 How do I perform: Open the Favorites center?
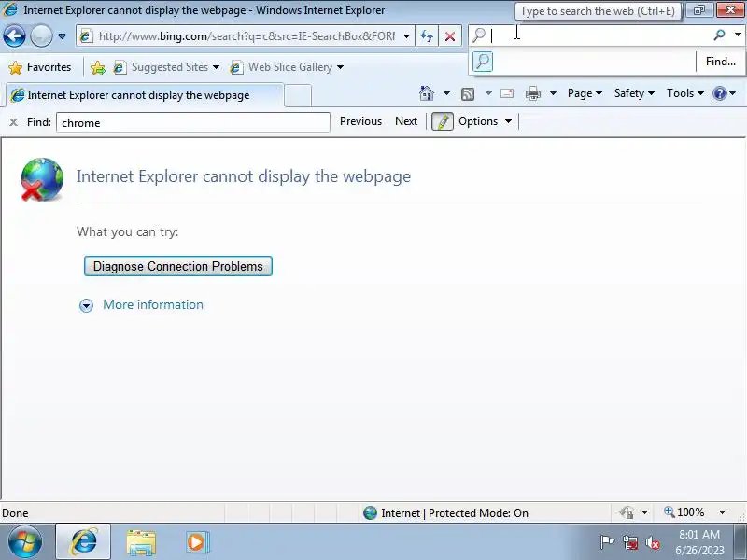pyautogui.click(x=40, y=67)
